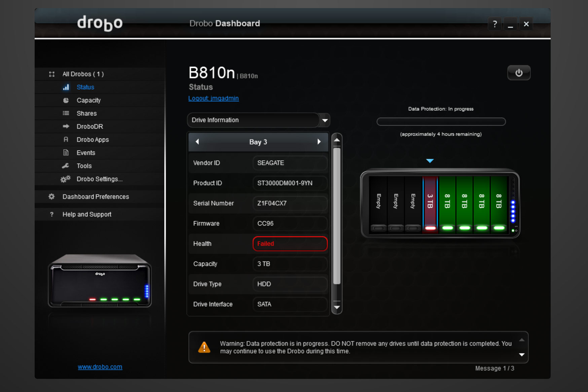Select the failed 3 TB drive bay
Image resolution: width=588 pixels, height=392 pixels.
click(430, 204)
